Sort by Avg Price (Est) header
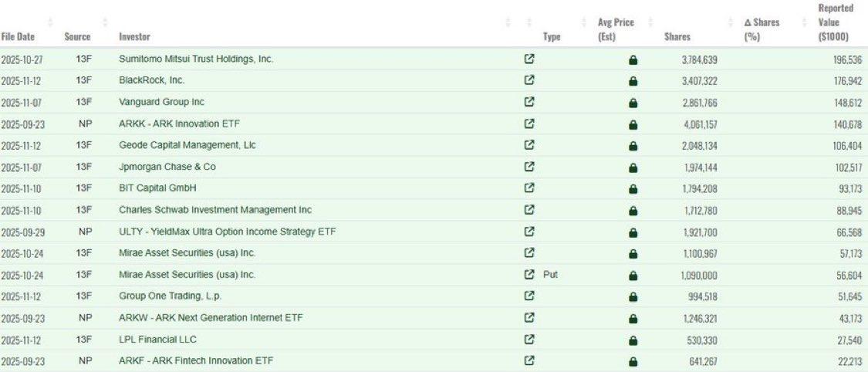This screenshot has height=372, width=868. (x=616, y=29)
